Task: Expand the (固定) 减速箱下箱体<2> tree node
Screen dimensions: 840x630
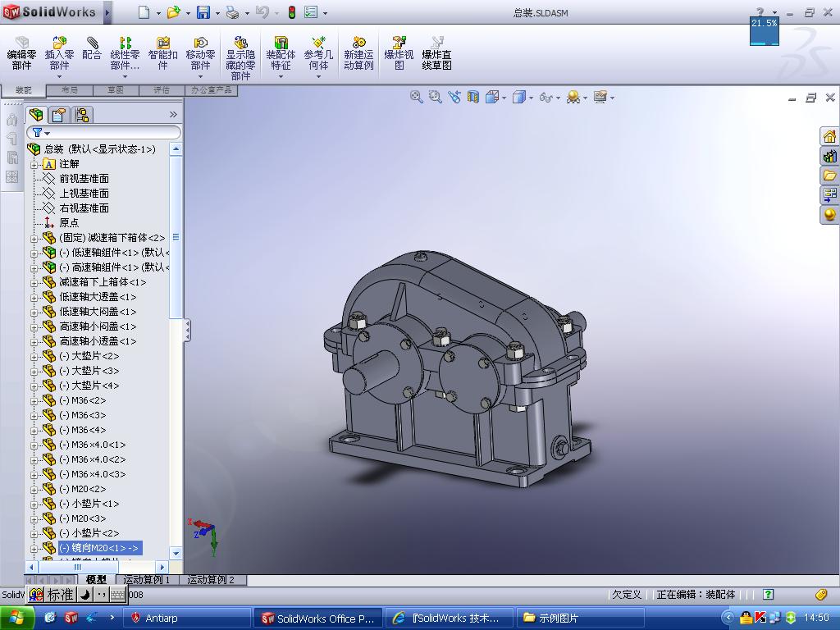Action: pos(34,239)
